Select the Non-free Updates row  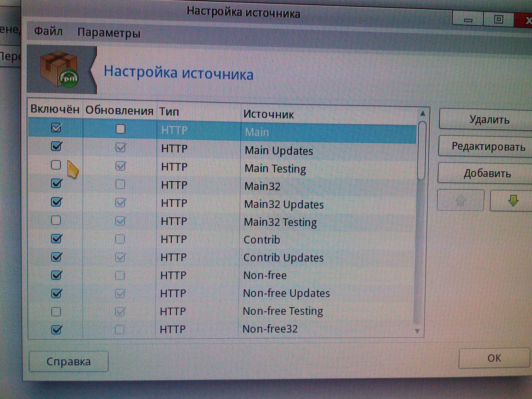[x=286, y=293]
